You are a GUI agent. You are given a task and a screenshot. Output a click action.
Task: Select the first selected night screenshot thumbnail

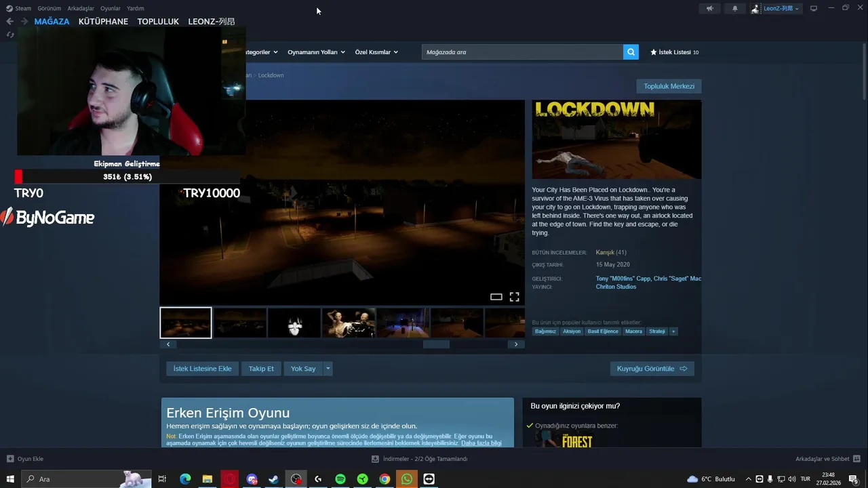pyautogui.click(x=186, y=323)
